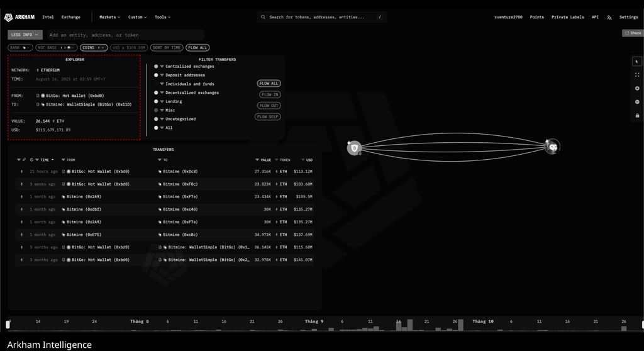The image size is (644, 351).
Task: Open the Points page
Action: 537,17
